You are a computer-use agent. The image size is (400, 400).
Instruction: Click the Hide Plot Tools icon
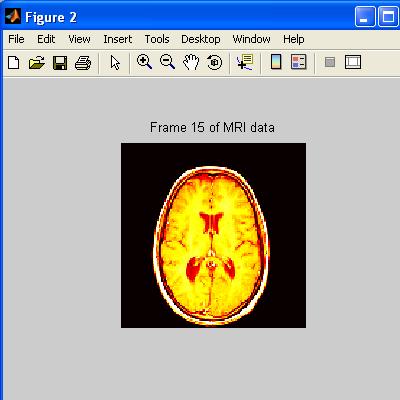330,62
